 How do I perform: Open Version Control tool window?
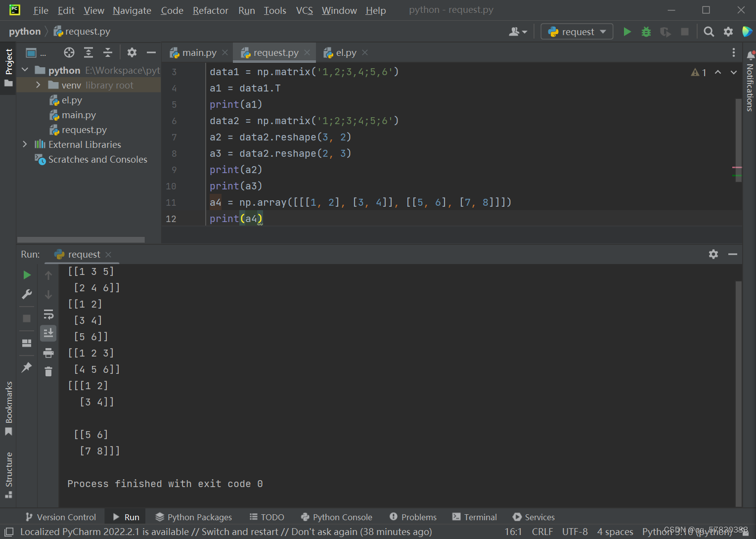(61, 517)
